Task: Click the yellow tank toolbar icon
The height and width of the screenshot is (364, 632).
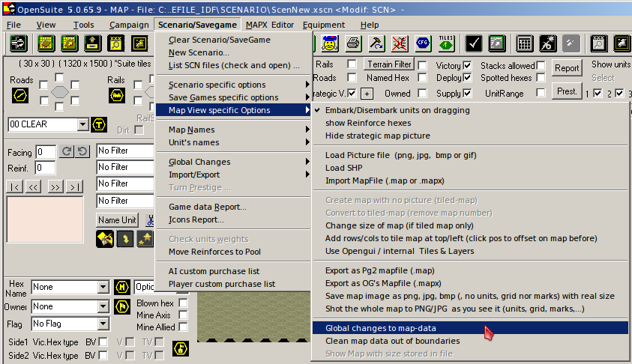Action: pyautogui.click(x=139, y=43)
